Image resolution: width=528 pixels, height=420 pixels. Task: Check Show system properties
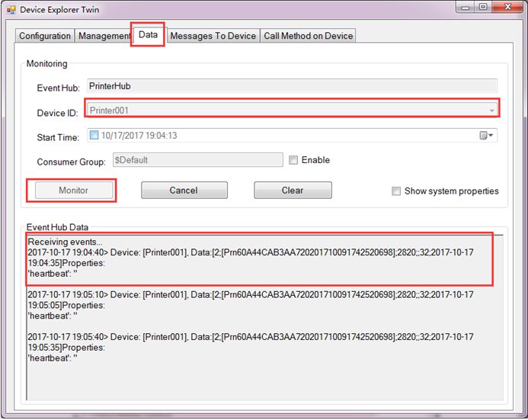[x=396, y=191]
